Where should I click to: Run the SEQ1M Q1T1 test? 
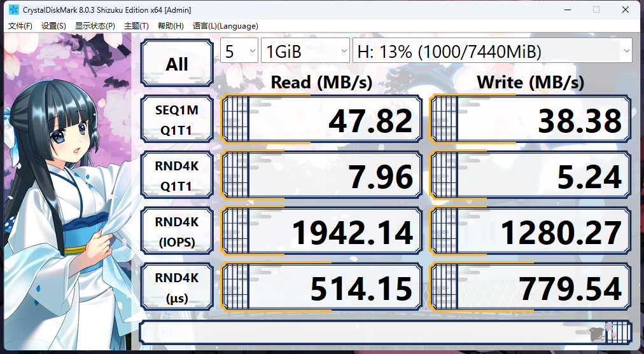[177, 119]
